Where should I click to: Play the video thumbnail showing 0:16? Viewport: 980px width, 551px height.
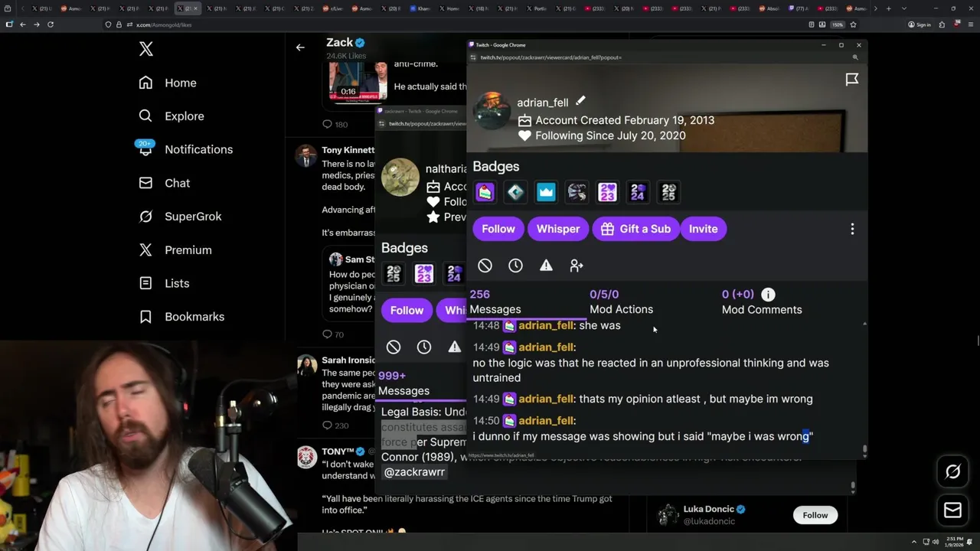click(358, 81)
